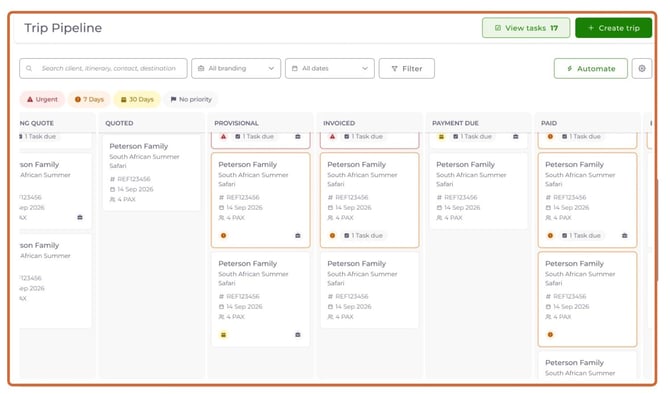Toggle the 7 Days priority filter chip
Screen dimensions: 670x394
89,99
